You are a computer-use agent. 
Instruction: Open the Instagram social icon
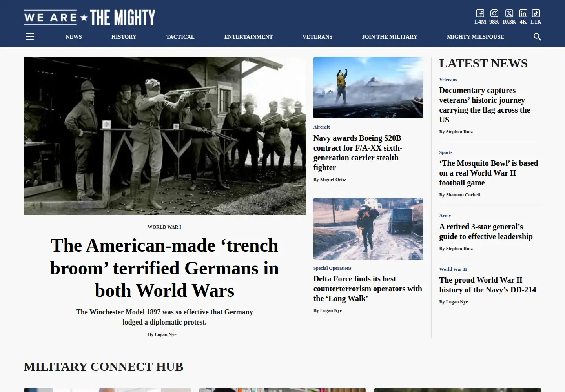click(494, 13)
